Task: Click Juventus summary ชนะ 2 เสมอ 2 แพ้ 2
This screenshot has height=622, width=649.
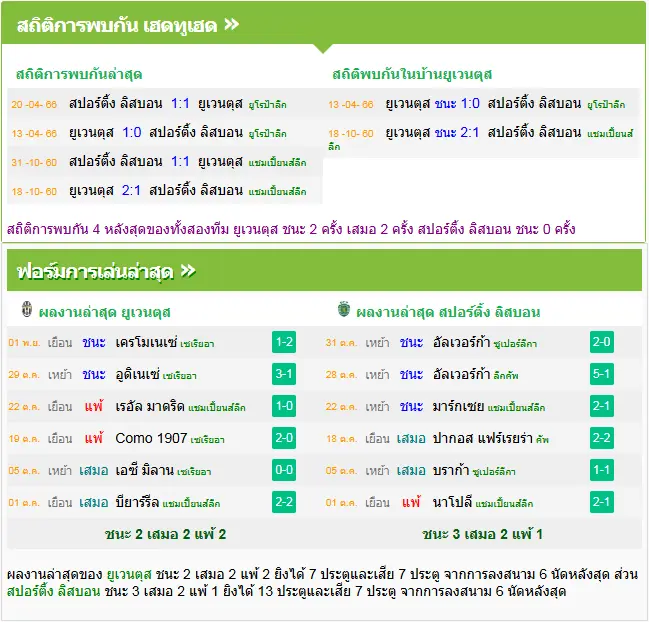Action: [x=166, y=534]
